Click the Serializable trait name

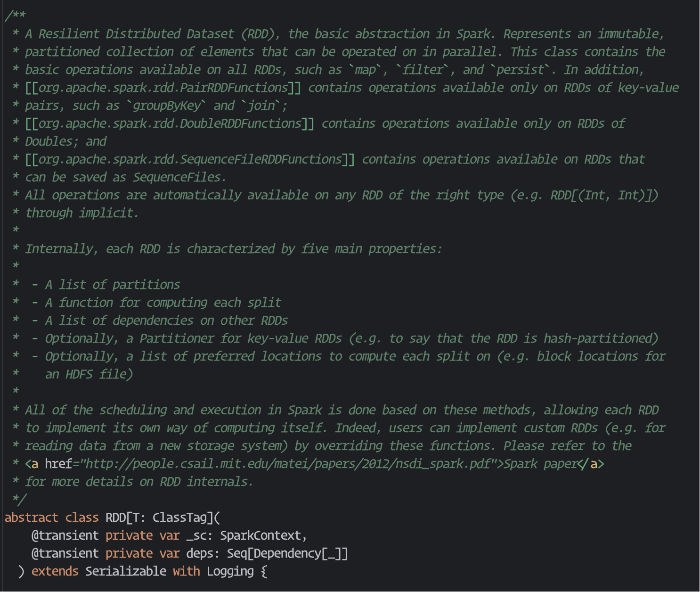click(126, 571)
